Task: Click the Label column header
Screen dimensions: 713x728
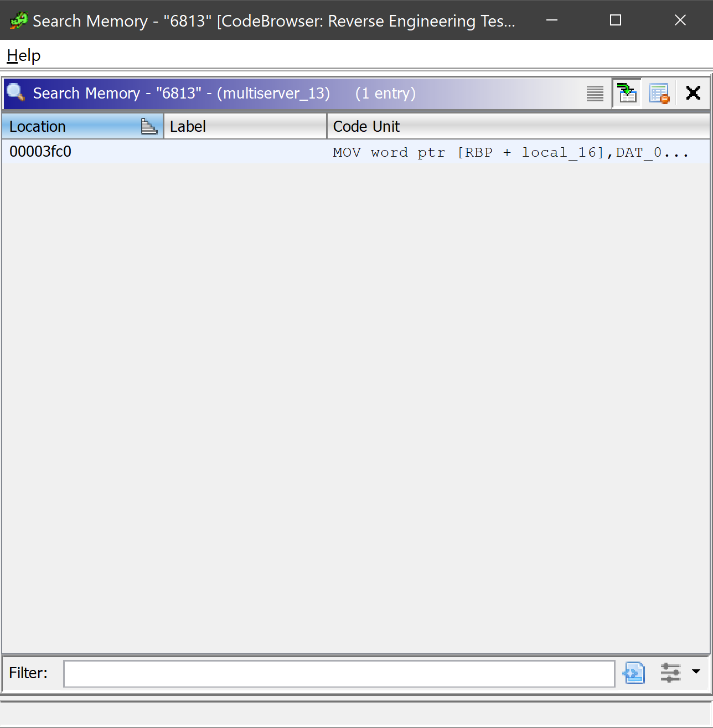Action: coord(188,126)
